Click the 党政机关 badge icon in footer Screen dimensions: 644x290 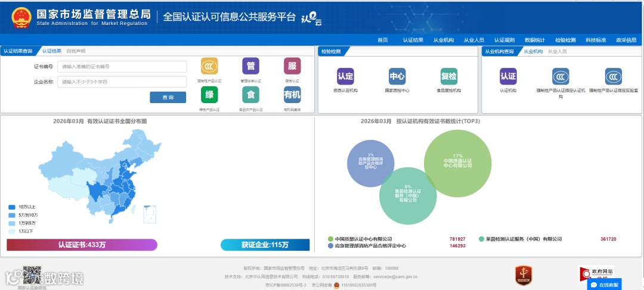(x=524, y=275)
